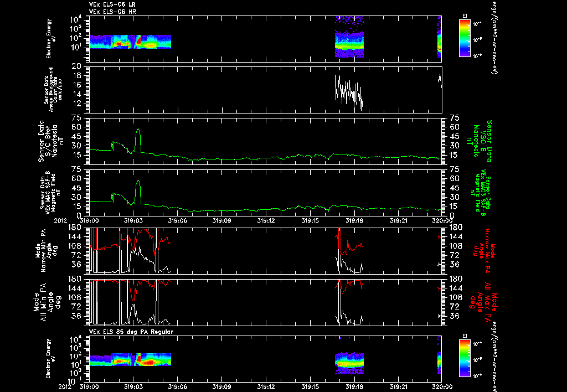Click the "VEx ELS-06 HR" plot title

click(112, 12)
